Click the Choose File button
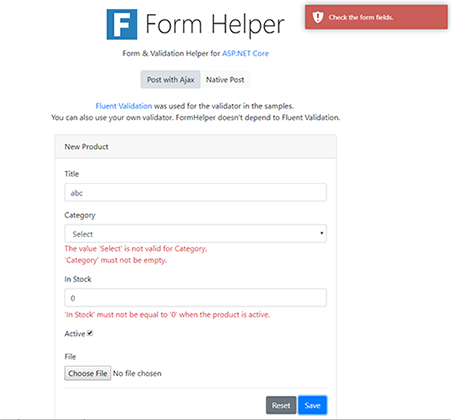Image resolution: width=451 pixels, height=420 pixels. pyautogui.click(x=87, y=373)
